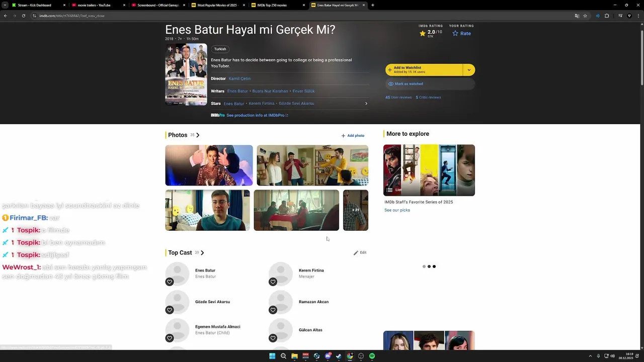Open director Kamil Çetin's page
Viewport: 644px width, 362px height.
click(239, 79)
